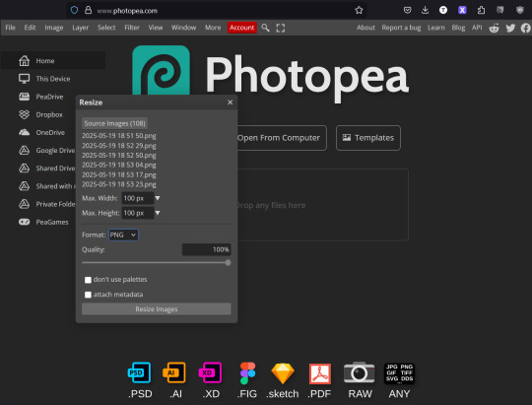The image size is (532, 405).
Task: Enable the don't use palettes checkbox
Action: click(x=88, y=280)
